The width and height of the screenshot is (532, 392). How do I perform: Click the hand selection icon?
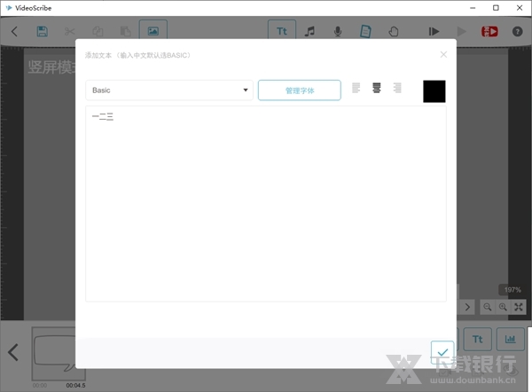pos(394,31)
